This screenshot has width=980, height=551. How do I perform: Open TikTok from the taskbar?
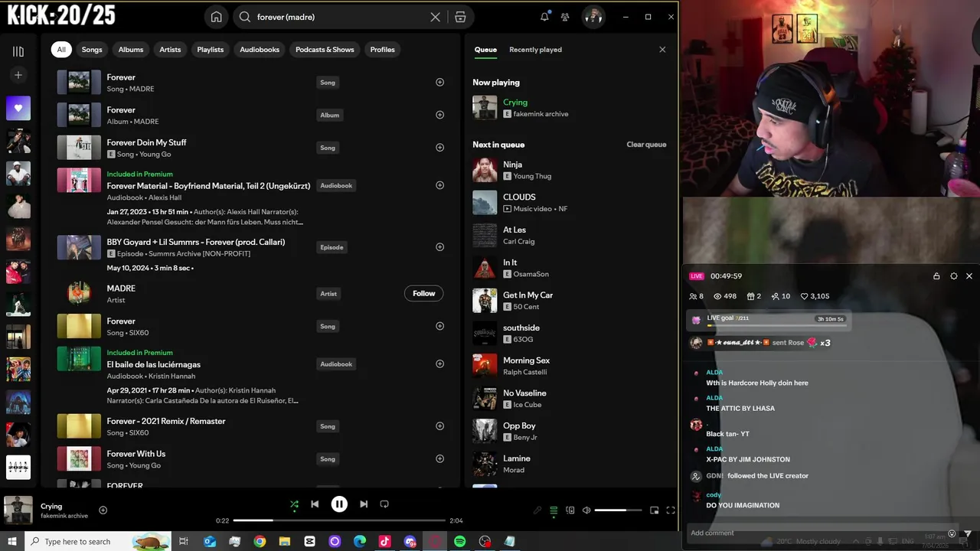pos(384,541)
